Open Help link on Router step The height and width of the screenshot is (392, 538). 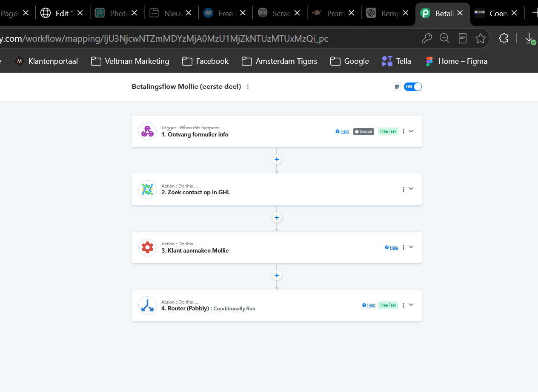(x=369, y=305)
